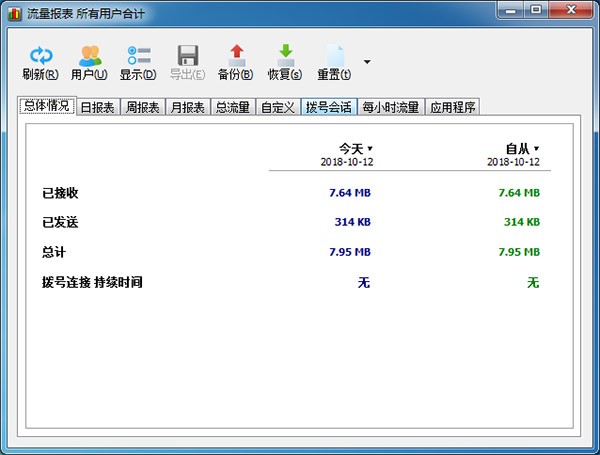Open the 月报表 tab
The height and width of the screenshot is (455, 600).
pos(187,107)
